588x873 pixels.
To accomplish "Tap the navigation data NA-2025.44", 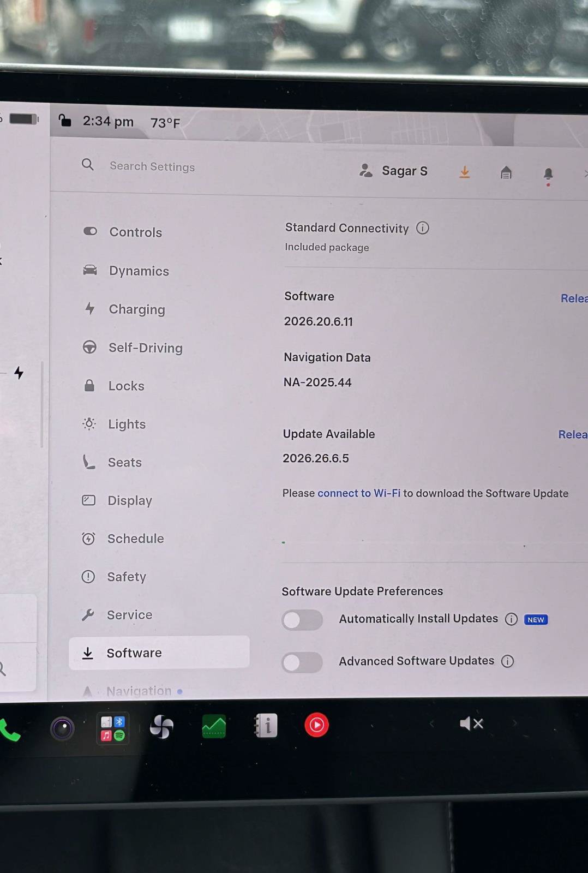I will [317, 382].
